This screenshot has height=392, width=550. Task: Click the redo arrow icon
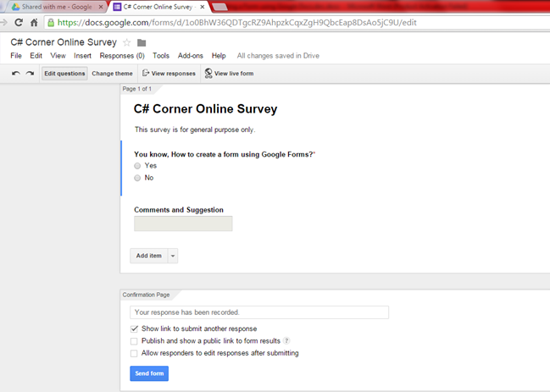click(x=31, y=73)
